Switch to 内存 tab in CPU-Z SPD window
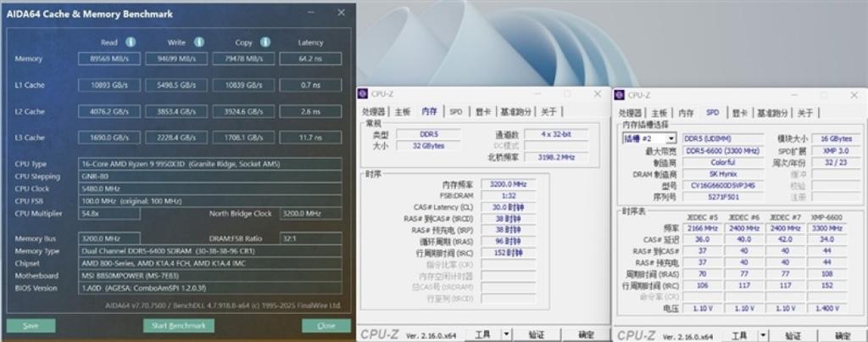Viewport: 868px width, 342px height. tap(686, 113)
